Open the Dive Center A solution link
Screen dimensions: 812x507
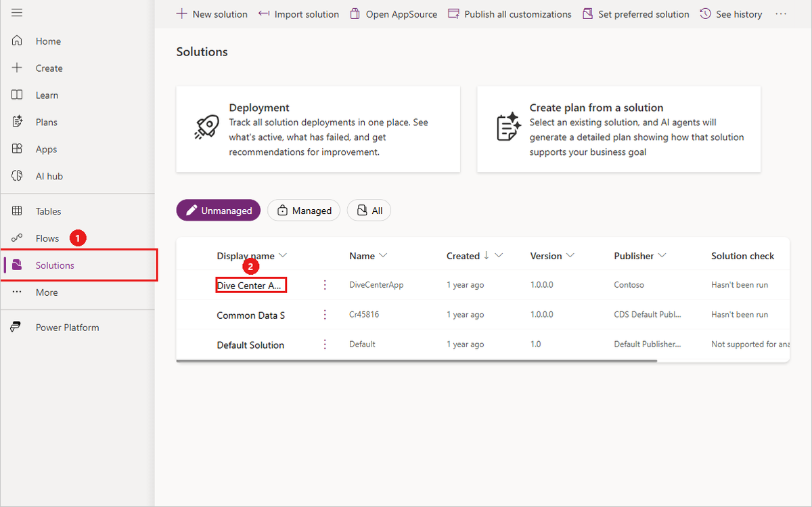[250, 284]
